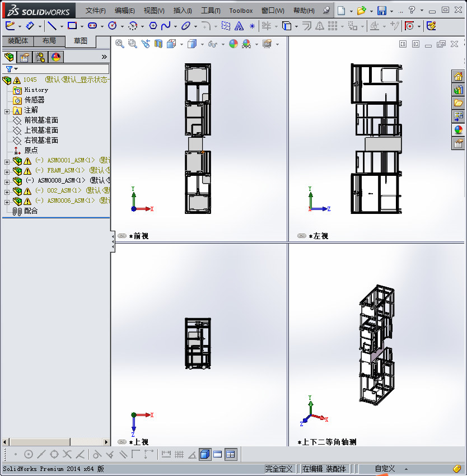Select the 配合 mates folder
This screenshot has width=467, height=476.
click(x=31, y=211)
